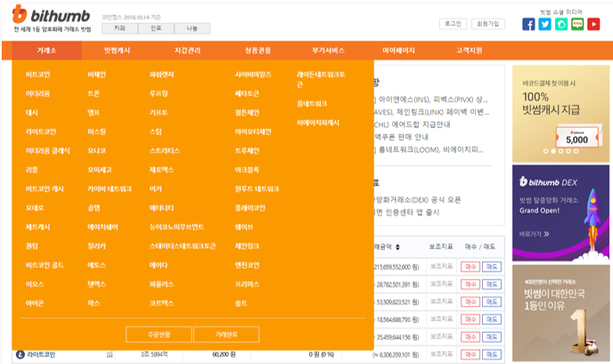The width and height of the screenshot is (613, 364).
Task: Open 보조지표 in the 215,659,552,600 row
Action: 441,266
